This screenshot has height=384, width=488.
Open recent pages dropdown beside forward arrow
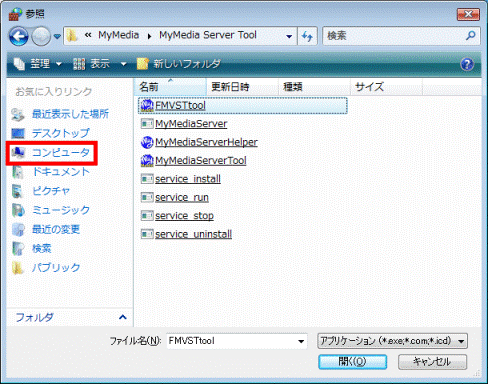click(x=57, y=36)
